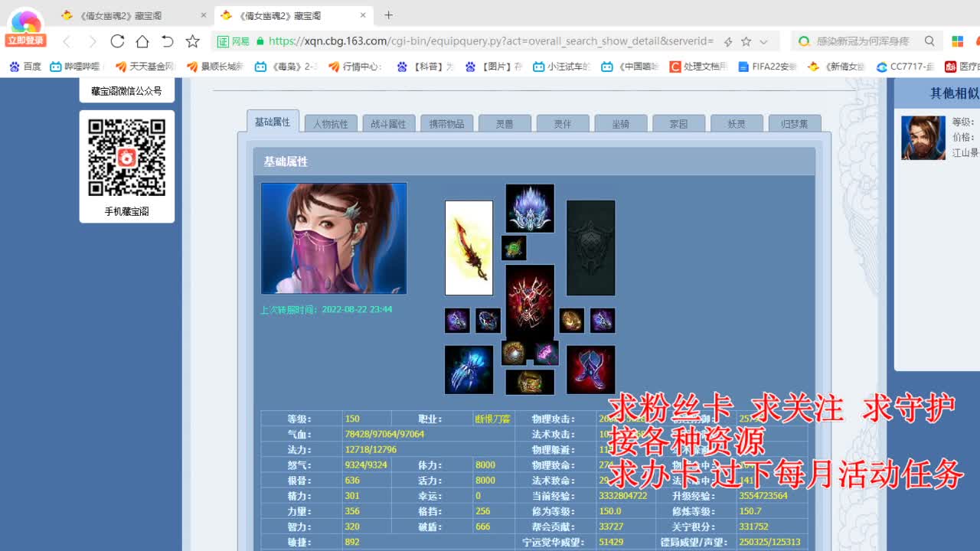Click the browser forward arrow
This screenshot has width=980, height=551.
pos(92,41)
